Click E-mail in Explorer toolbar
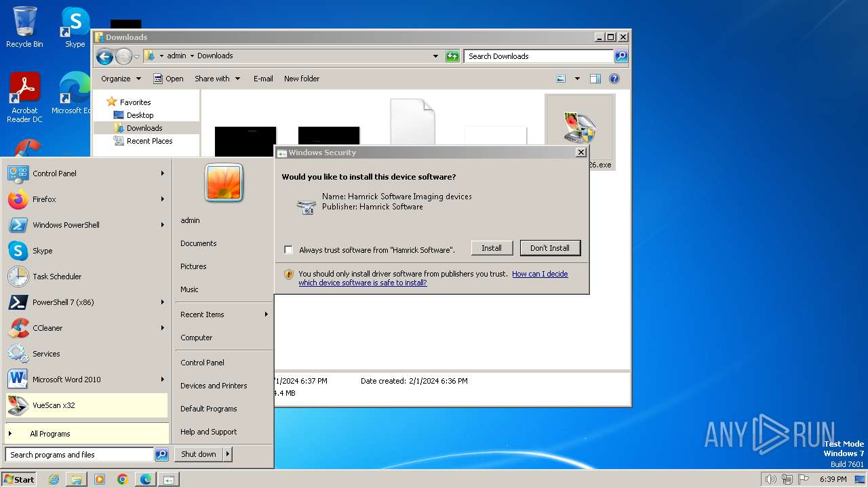The height and width of the screenshot is (488, 868). tap(263, 79)
